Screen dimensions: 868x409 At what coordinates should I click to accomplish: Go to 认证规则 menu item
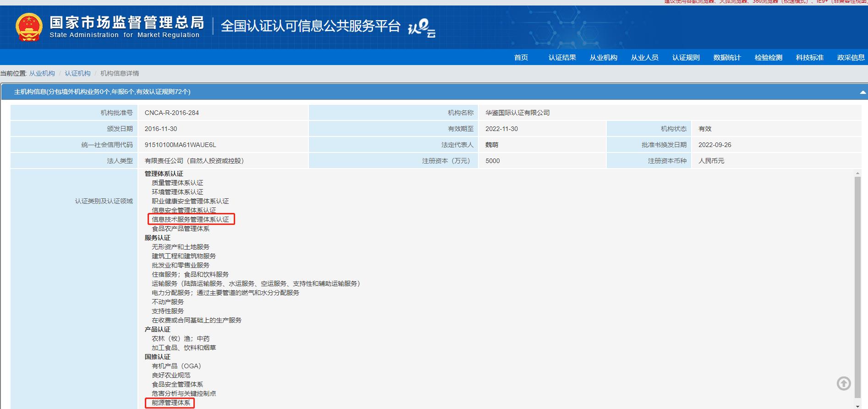coord(686,58)
